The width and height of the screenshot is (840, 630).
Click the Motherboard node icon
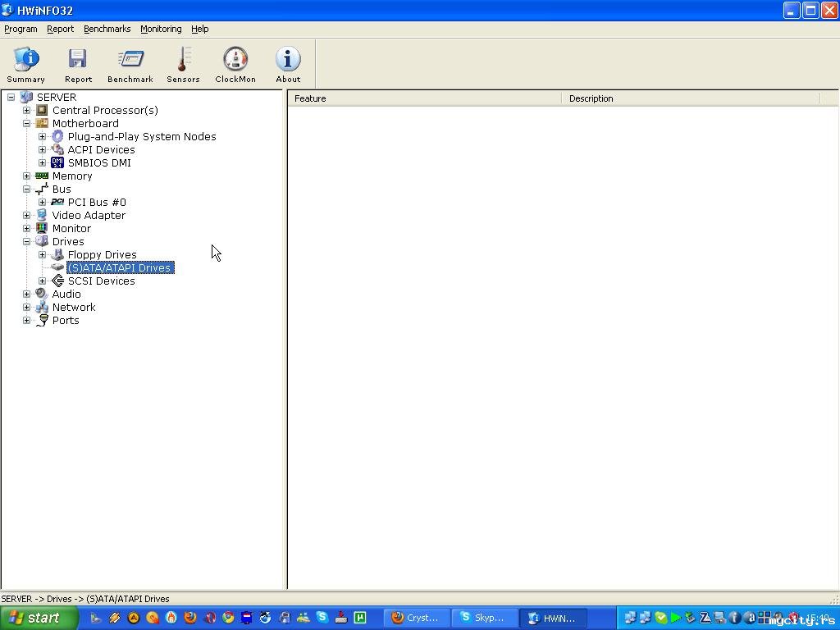(x=42, y=123)
